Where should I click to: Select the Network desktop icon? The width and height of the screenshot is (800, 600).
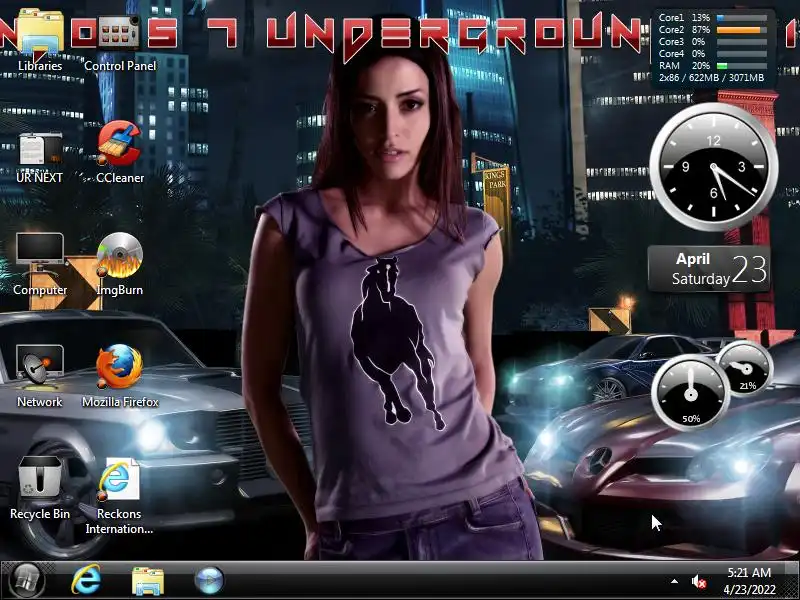[40, 377]
